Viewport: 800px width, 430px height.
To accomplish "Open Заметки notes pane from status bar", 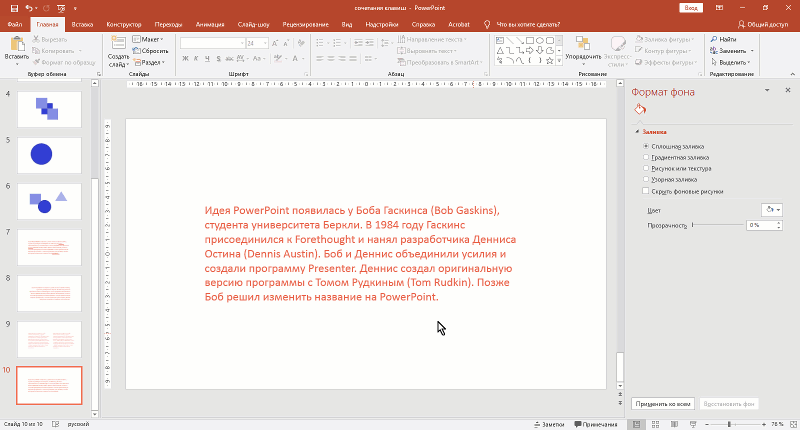I will [x=549, y=424].
